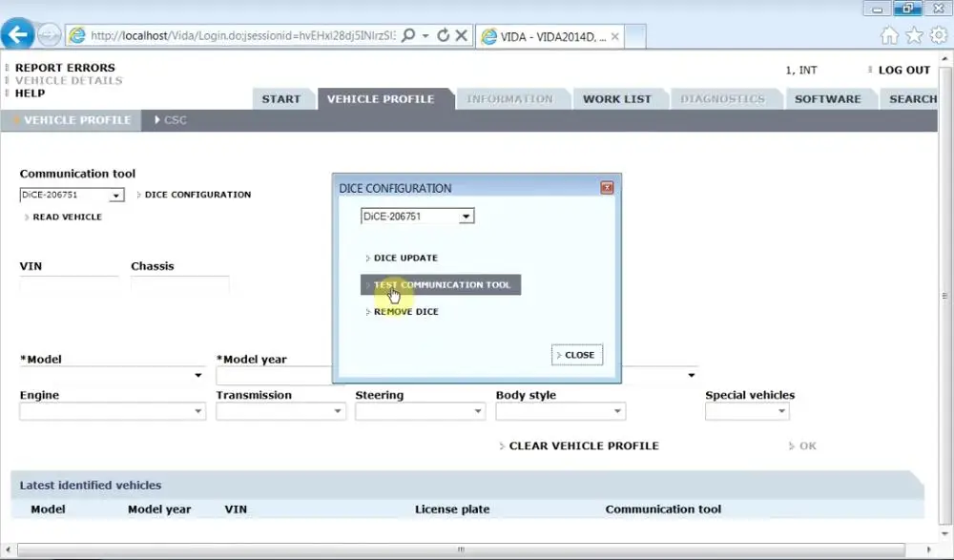Refresh the page with the reload icon
Image resolution: width=954 pixels, height=560 pixels.
tap(444, 35)
